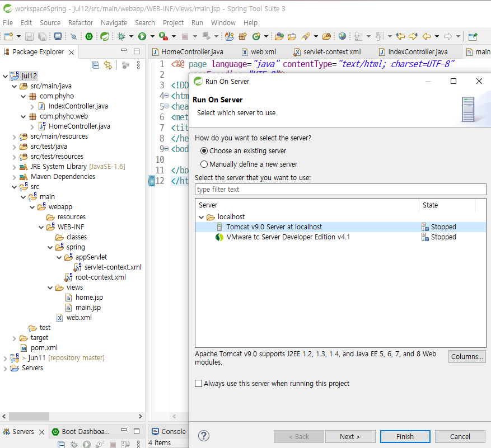Open the Web Browser globe icon
The image size is (491, 448).
click(x=342, y=36)
